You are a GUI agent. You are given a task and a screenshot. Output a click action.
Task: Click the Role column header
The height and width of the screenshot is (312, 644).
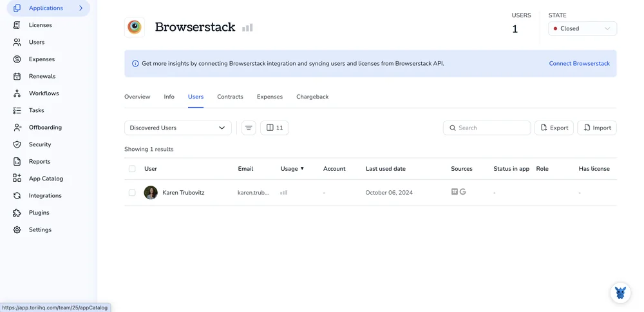pos(542,169)
